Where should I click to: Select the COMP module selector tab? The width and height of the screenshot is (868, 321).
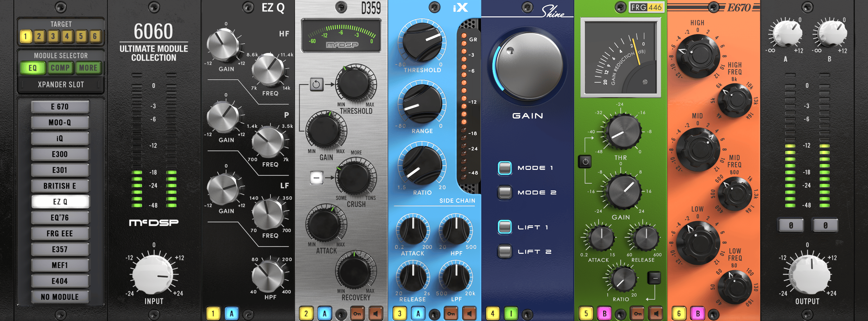point(60,68)
